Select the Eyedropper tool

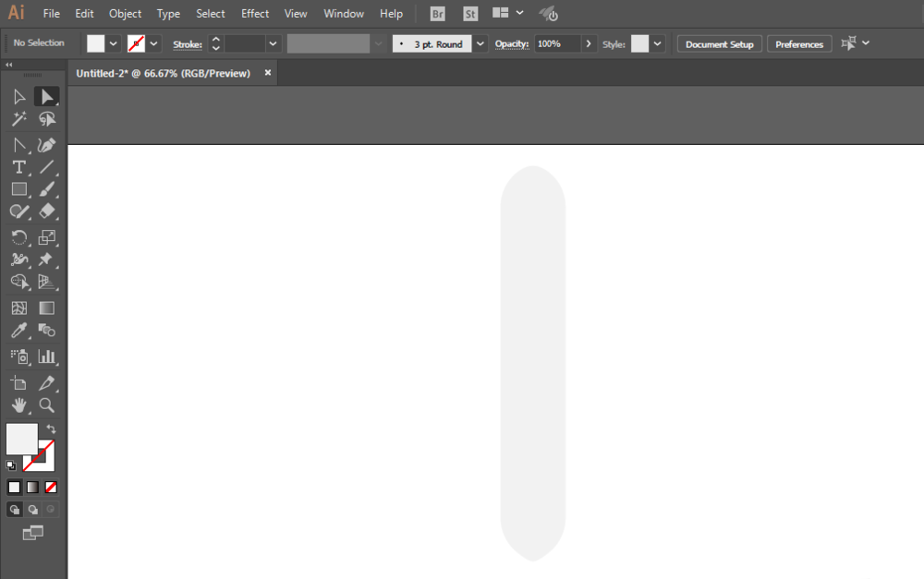(x=18, y=331)
